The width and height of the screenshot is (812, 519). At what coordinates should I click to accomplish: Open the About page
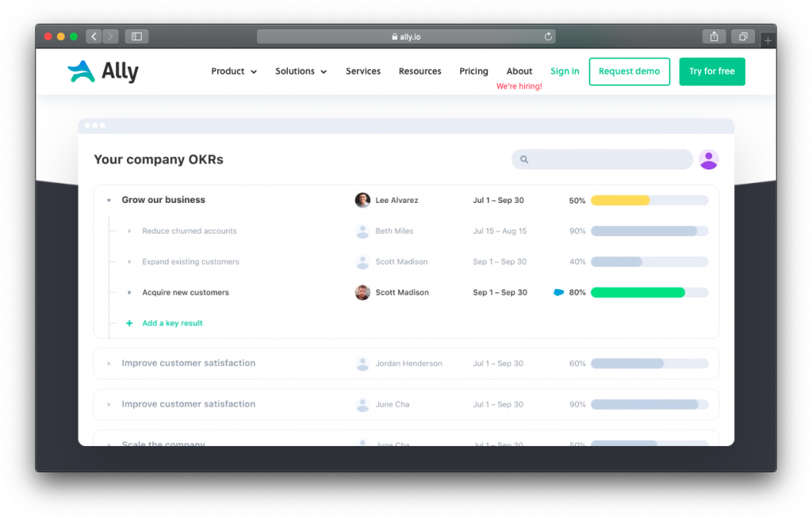click(x=519, y=71)
